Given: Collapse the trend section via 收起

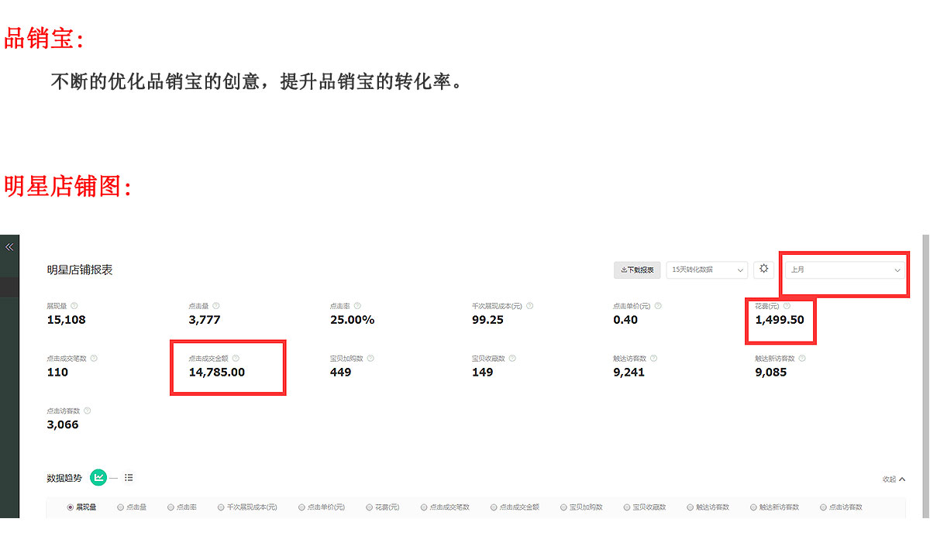Looking at the screenshot, I should point(894,479).
